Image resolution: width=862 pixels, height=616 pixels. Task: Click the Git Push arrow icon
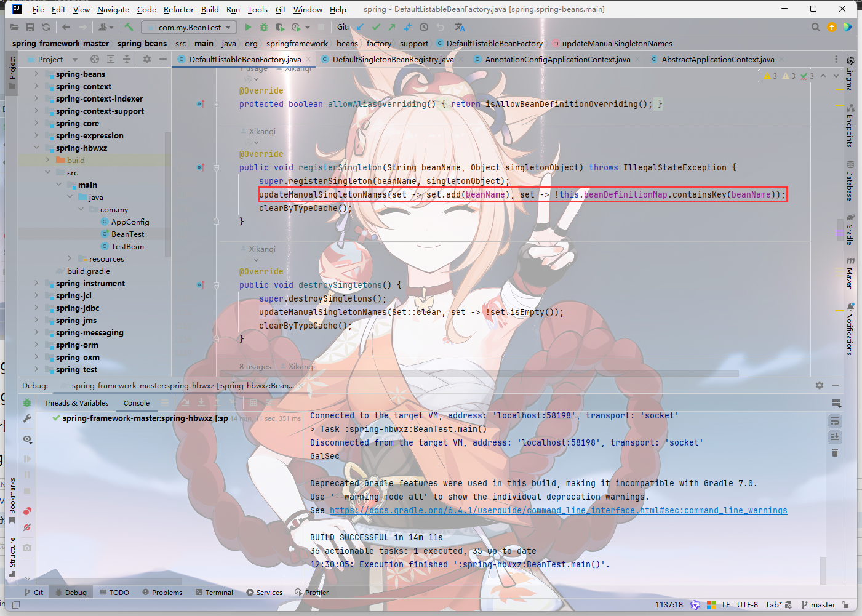[392, 27]
